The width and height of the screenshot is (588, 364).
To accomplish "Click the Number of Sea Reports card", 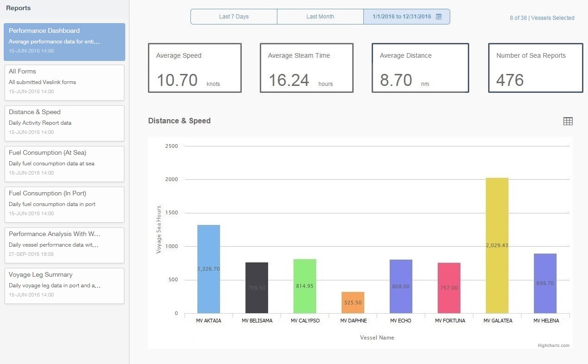I will coord(535,67).
